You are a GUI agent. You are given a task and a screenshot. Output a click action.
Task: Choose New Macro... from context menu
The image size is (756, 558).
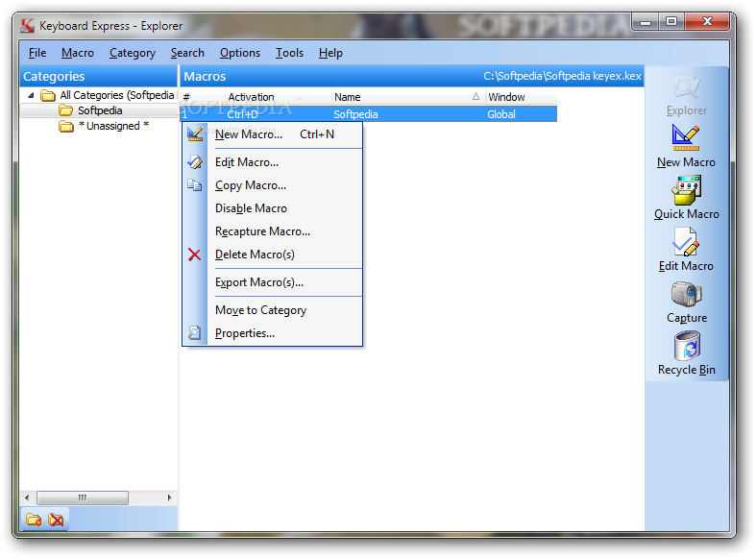point(273,134)
